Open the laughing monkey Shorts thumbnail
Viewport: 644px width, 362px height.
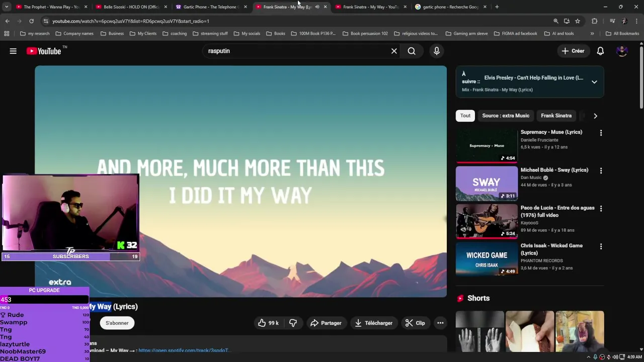coord(580,332)
